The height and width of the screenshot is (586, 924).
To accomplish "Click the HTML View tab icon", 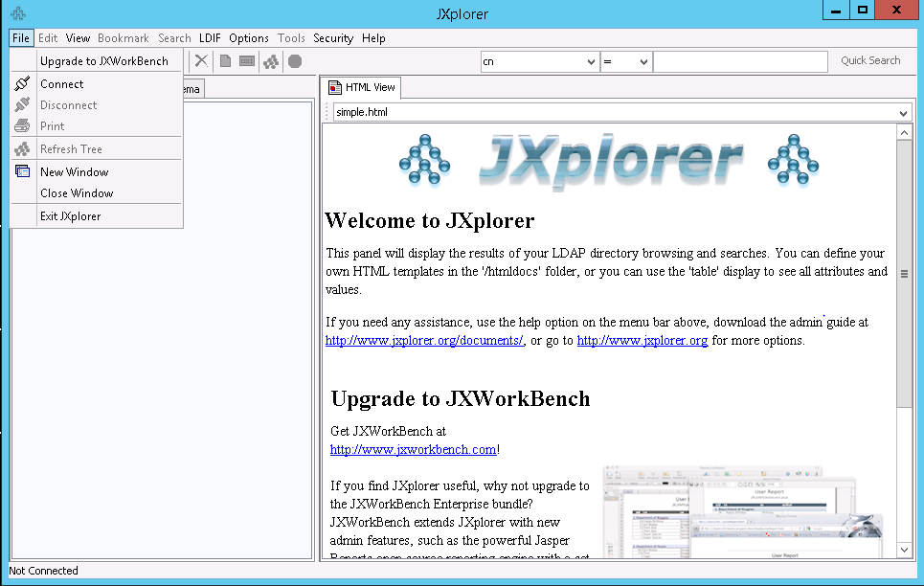I will tap(335, 87).
